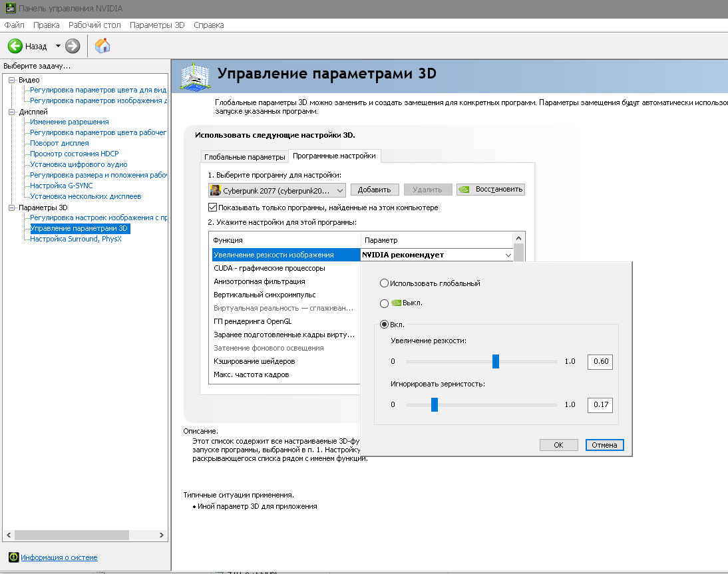The image size is (728, 574).
Task: Collapse the Дисплей tree node
Action: (12, 112)
